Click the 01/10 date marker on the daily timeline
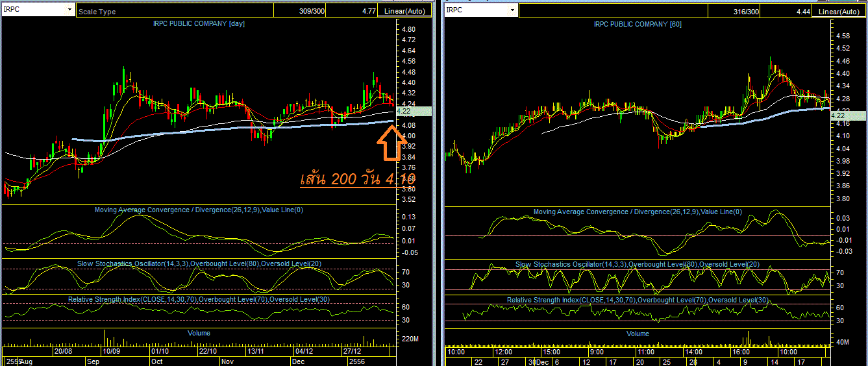The height and width of the screenshot is (366, 868). [160, 351]
